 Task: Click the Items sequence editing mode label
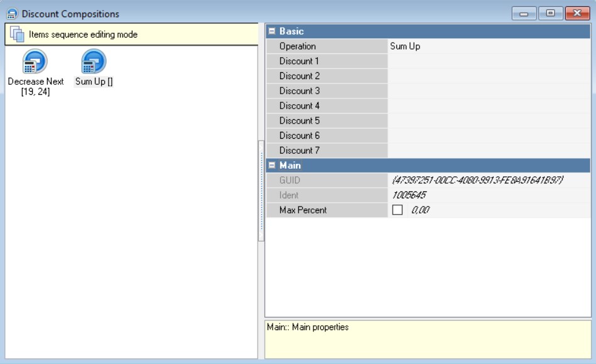tap(83, 35)
